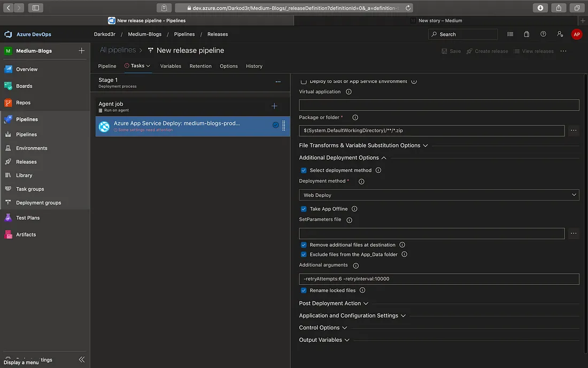This screenshot has height=368, width=588.
Task: Switch to the Retention tab
Action: 200,66
